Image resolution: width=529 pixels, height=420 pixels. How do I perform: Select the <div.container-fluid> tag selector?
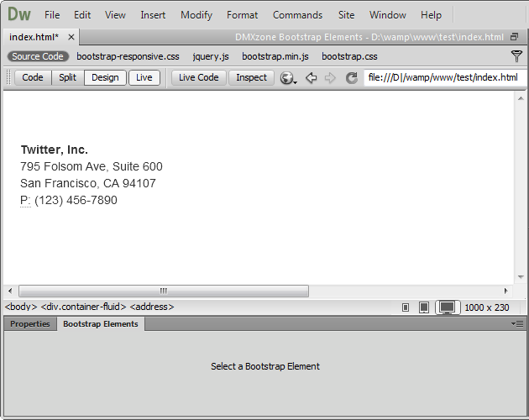[83, 307]
